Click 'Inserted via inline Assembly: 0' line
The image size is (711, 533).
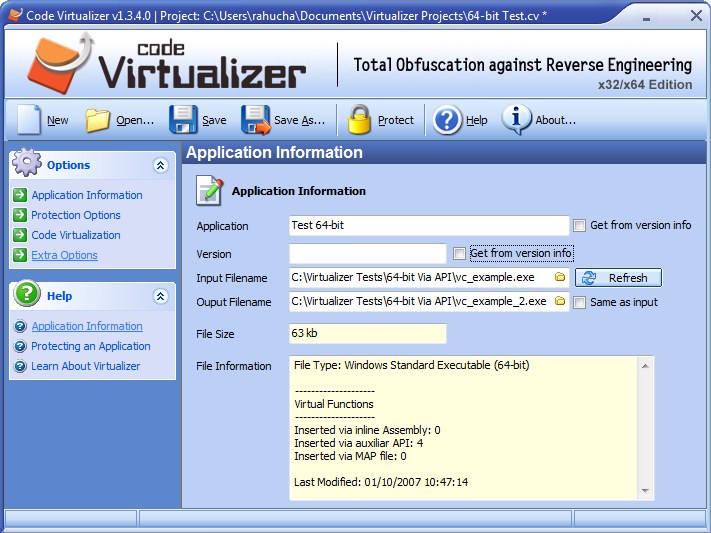(x=367, y=430)
